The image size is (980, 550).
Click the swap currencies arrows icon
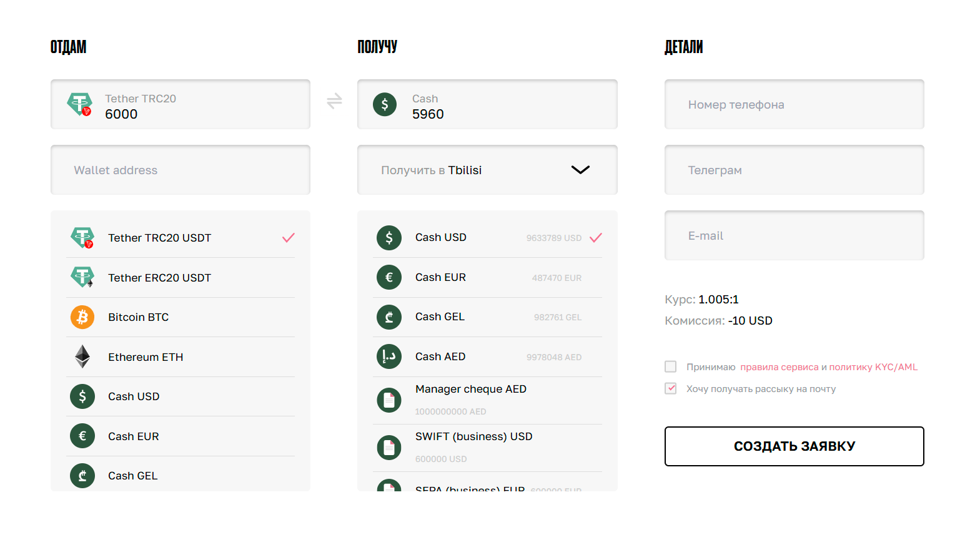(334, 101)
